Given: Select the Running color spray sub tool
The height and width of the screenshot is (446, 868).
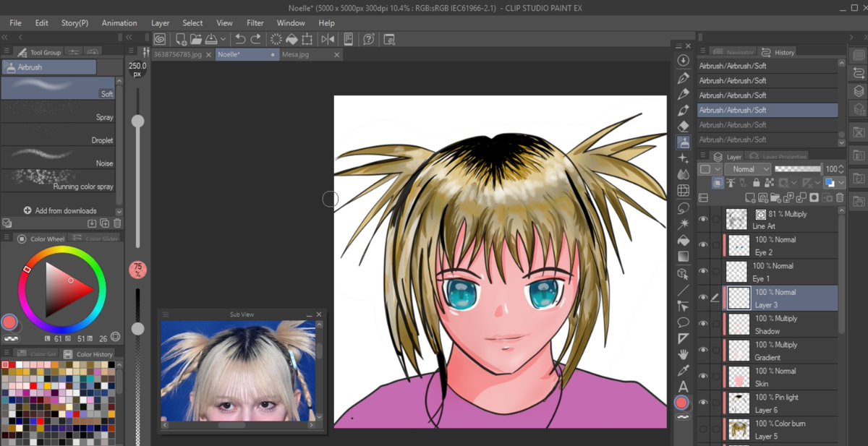Looking at the screenshot, I should (58, 180).
